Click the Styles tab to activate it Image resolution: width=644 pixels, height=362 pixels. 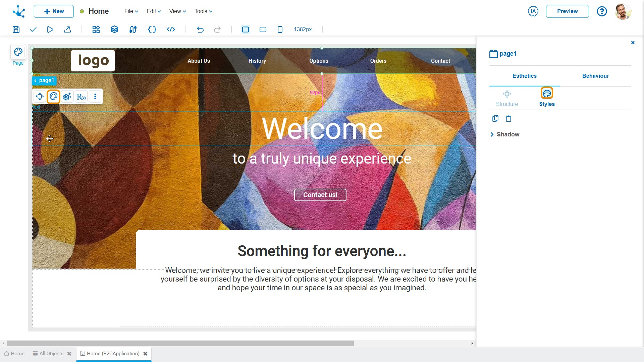point(547,97)
